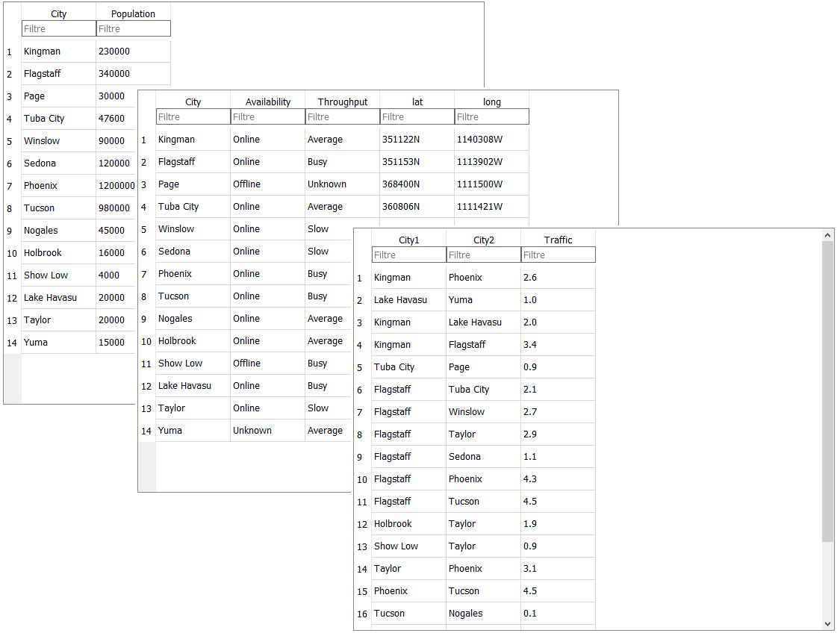This screenshot has width=840, height=633.
Task: Select the Nogales cell in the City2 column
Action: pos(466,614)
